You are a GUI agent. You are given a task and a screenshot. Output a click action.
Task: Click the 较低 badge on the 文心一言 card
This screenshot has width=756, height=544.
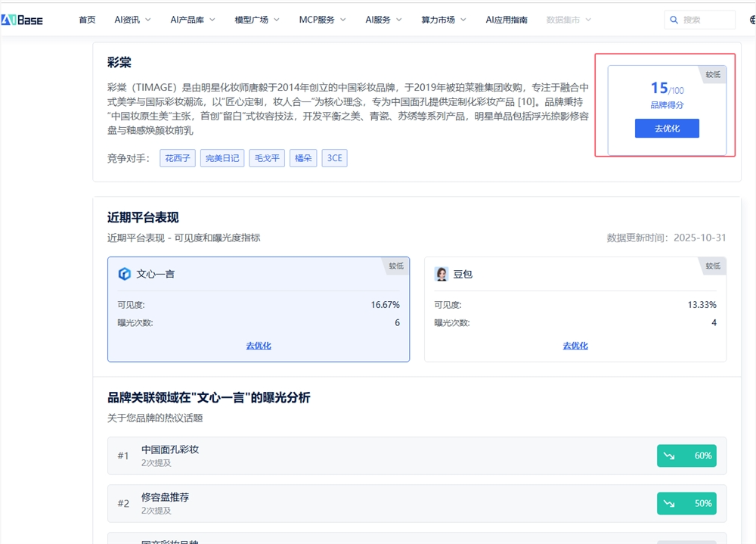[395, 266]
